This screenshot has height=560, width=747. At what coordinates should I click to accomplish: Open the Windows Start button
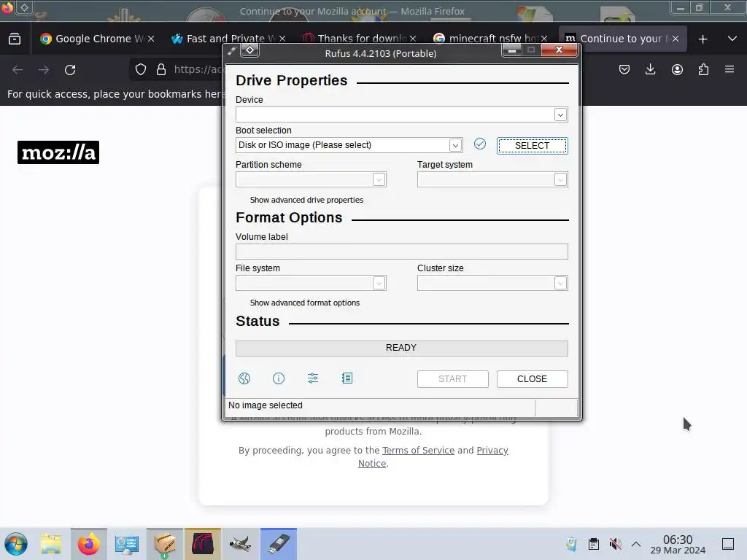pos(16,544)
